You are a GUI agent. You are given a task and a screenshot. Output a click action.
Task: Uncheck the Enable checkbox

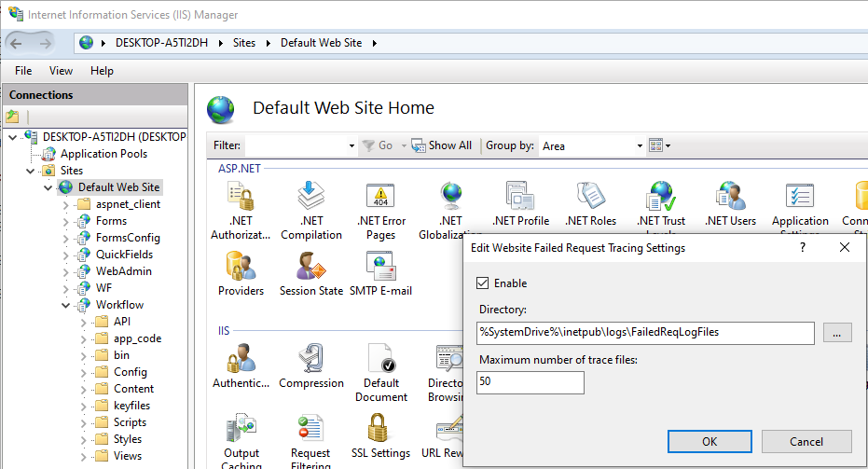(x=483, y=283)
